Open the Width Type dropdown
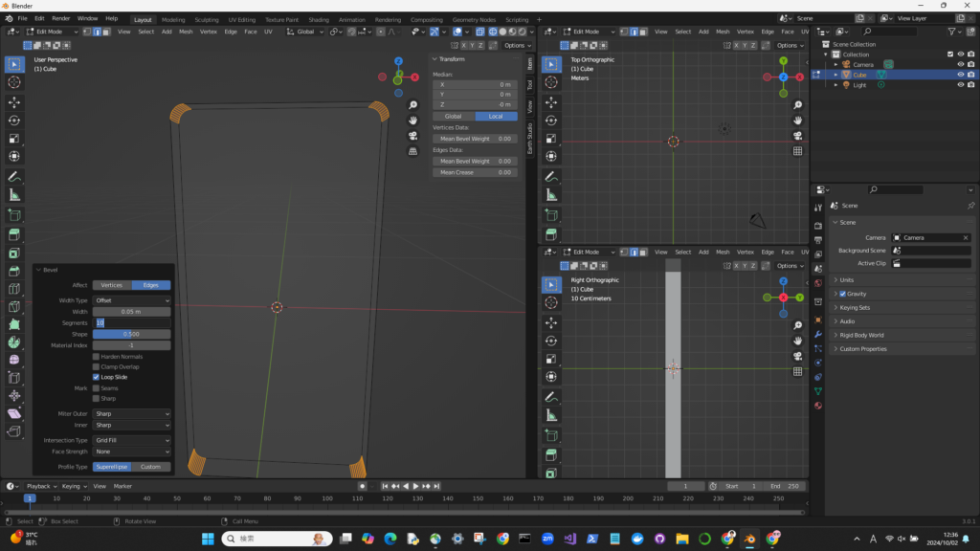The height and width of the screenshot is (551, 980). click(x=132, y=300)
